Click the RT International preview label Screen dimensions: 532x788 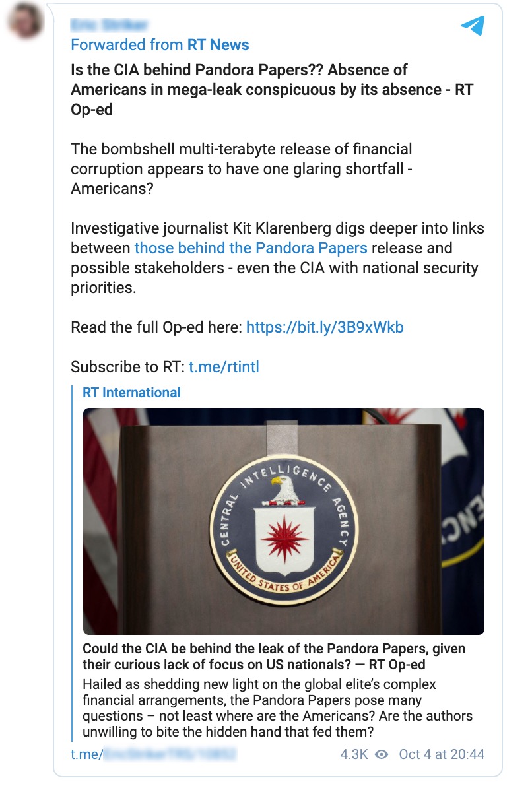coord(131,393)
